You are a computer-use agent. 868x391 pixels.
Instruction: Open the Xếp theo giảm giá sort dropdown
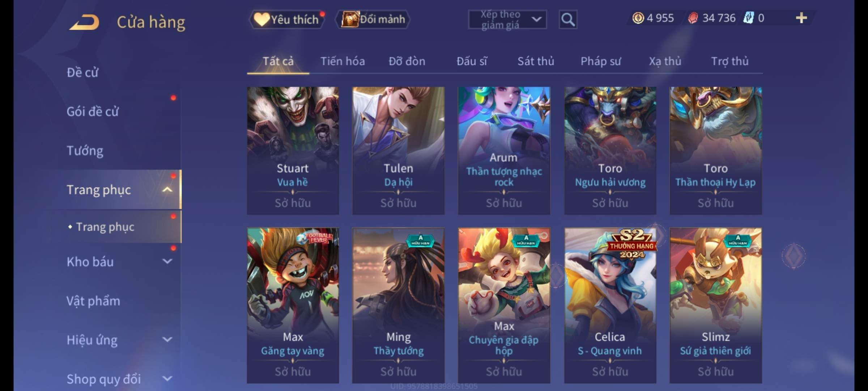[507, 20]
